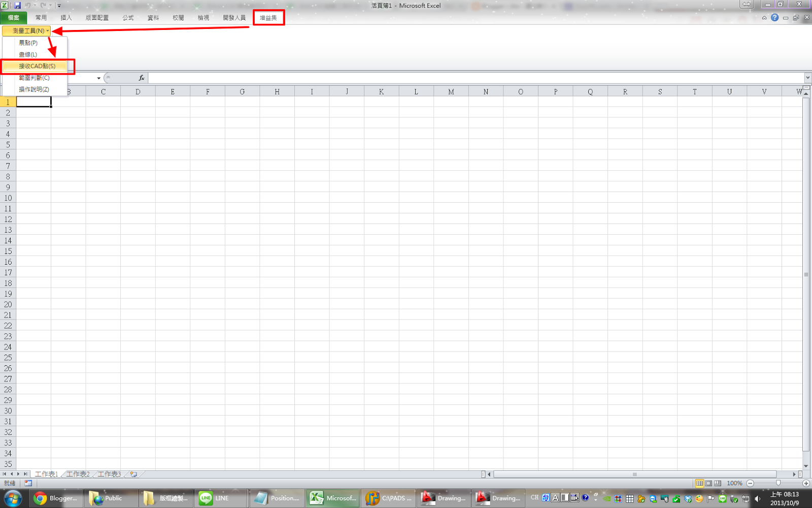The height and width of the screenshot is (508, 812).
Task: Open Customize Quick Access Toolbar dropdown
Action: tap(59, 6)
